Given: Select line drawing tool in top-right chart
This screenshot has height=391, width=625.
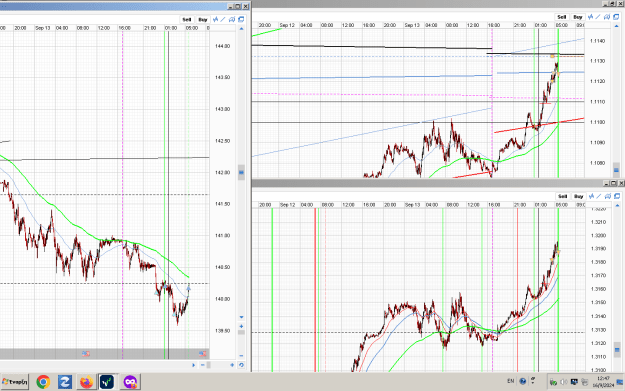Looking at the screenshot, I should click(x=598, y=17).
